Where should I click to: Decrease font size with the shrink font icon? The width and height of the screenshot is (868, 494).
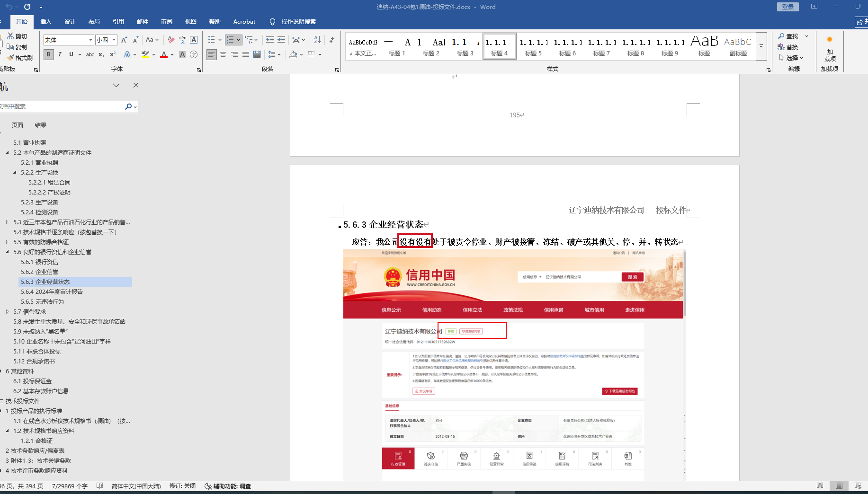(x=135, y=40)
